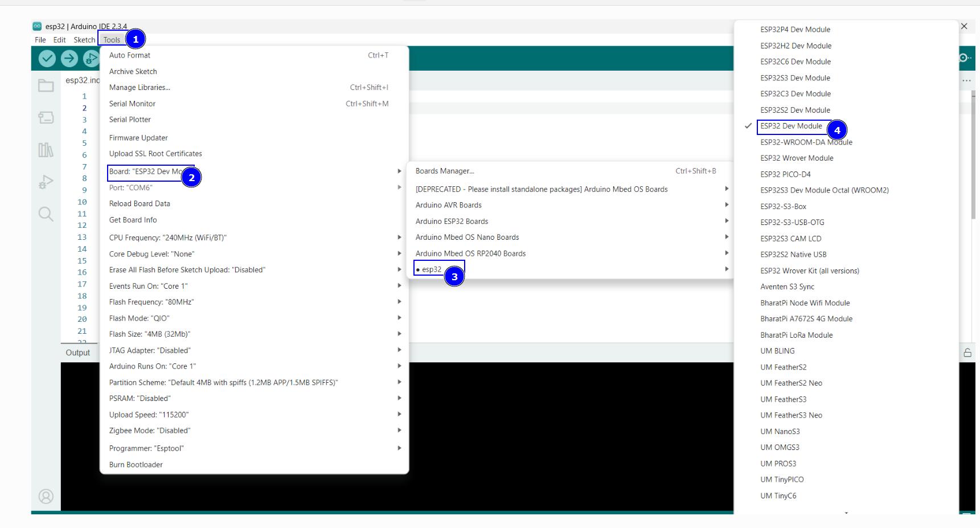Open Serial Plotter
Image resolution: width=980 pixels, height=528 pixels.
pyautogui.click(x=254, y=120)
